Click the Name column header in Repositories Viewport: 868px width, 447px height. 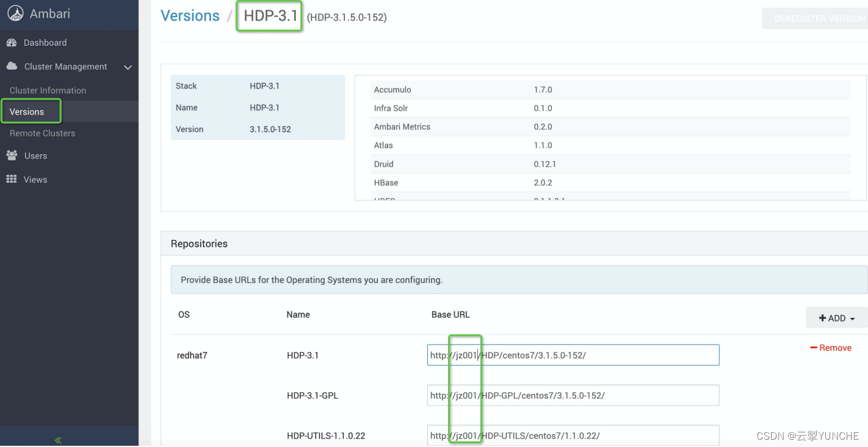pyautogui.click(x=298, y=314)
